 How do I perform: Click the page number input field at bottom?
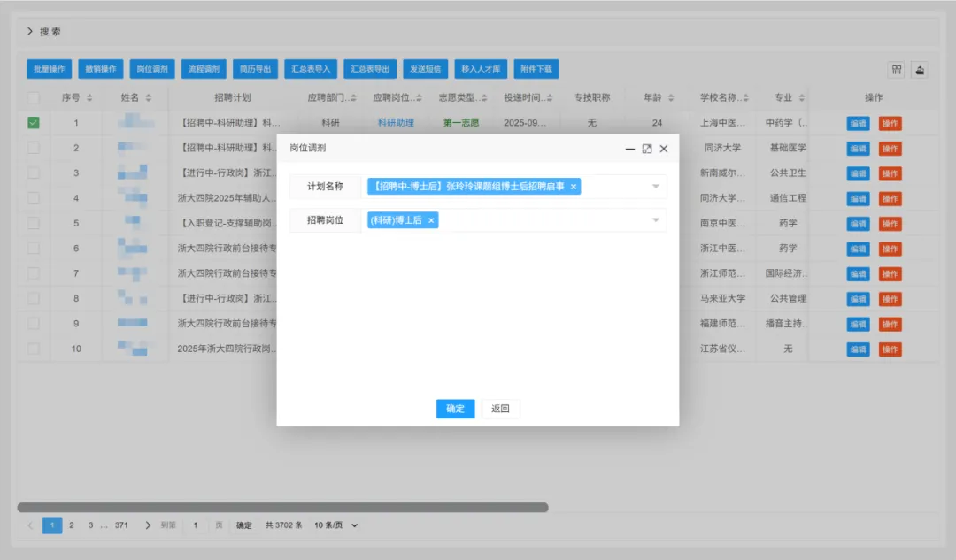click(x=196, y=525)
